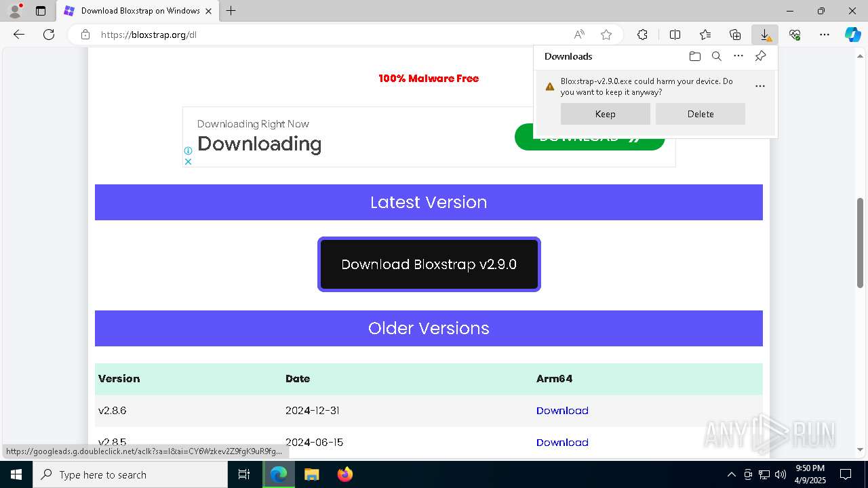Click Download link for v2.8.6
This screenshot has width=868, height=488.
[x=562, y=411]
